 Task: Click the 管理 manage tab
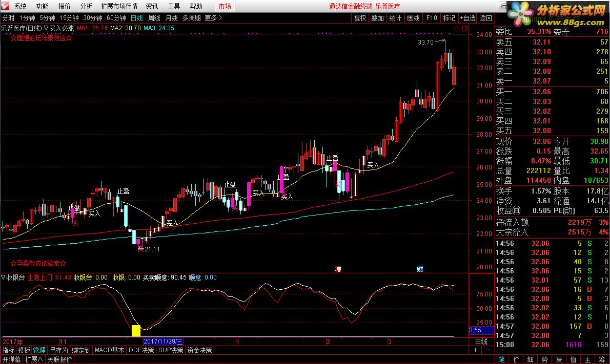(39, 350)
